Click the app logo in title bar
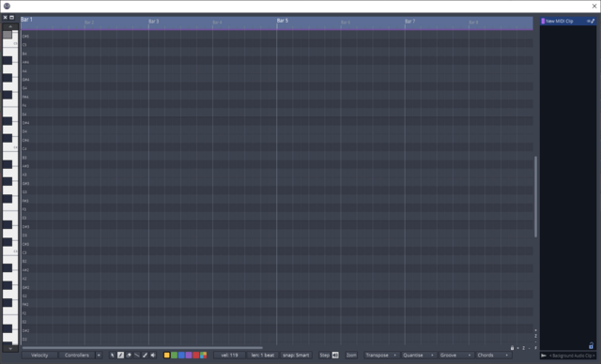The width and height of the screenshot is (601, 364). coord(7,6)
